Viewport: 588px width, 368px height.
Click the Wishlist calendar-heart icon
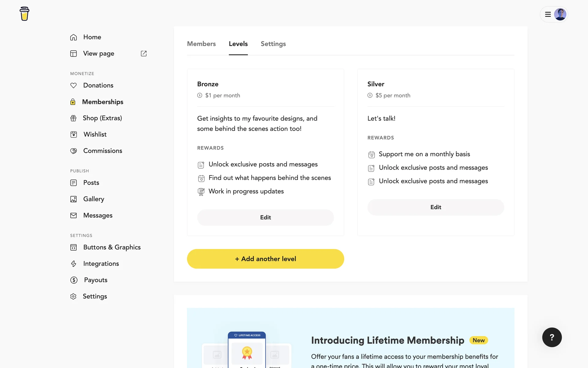click(73, 134)
